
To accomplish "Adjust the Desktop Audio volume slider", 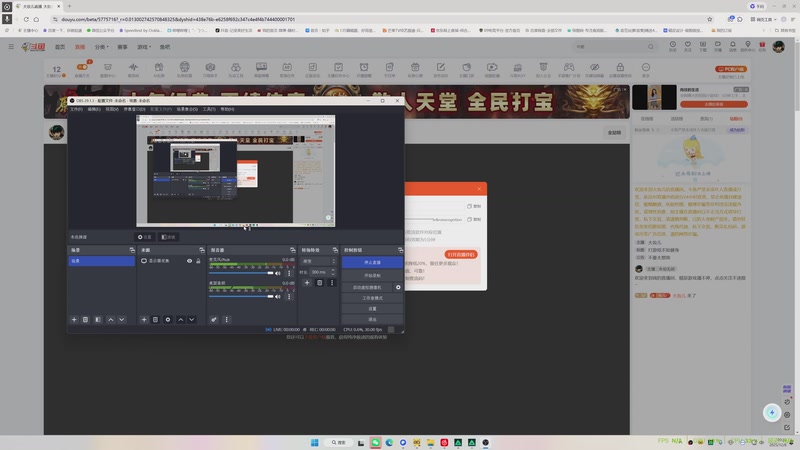I will coord(241,296).
